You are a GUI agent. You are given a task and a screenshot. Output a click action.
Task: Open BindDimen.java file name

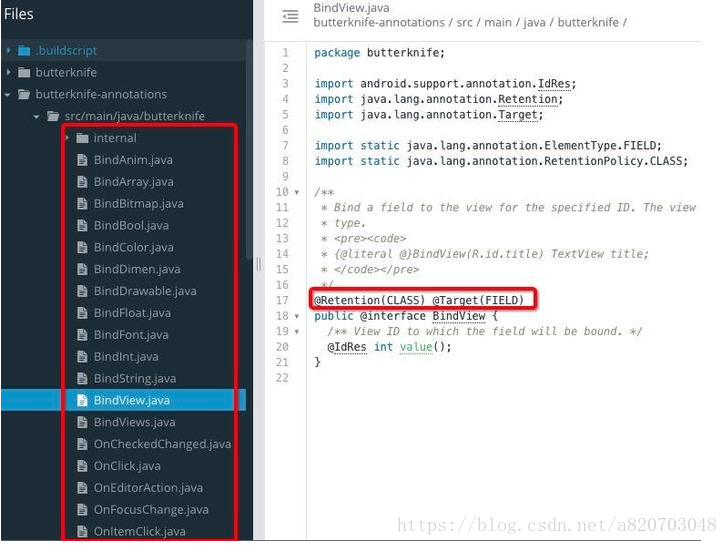[137, 269]
